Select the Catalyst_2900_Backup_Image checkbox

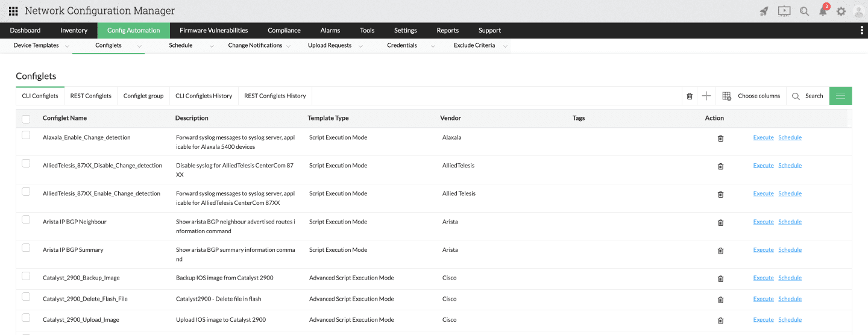(x=26, y=276)
